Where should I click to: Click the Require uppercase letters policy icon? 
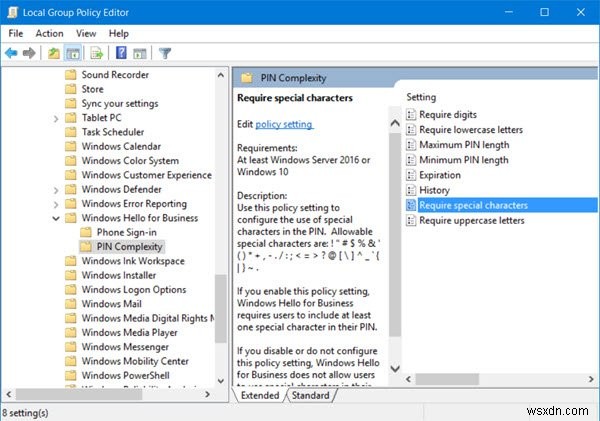click(x=411, y=220)
